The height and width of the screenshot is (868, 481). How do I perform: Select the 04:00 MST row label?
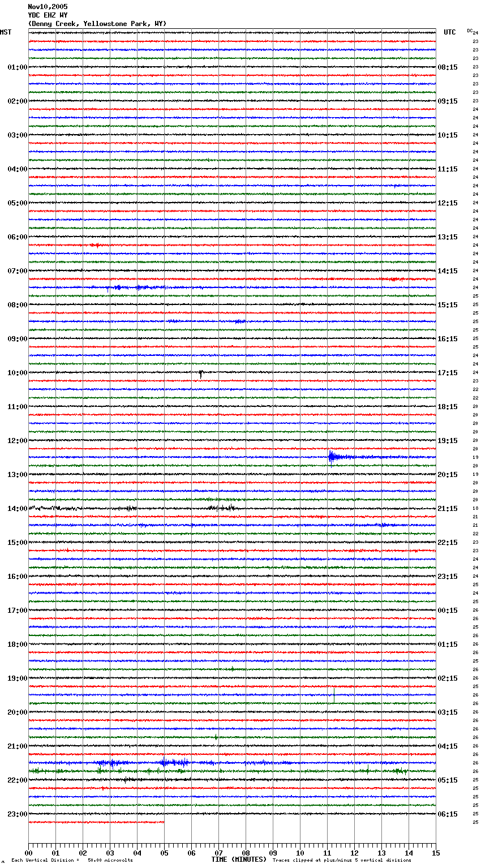pyautogui.click(x=17, y=169)
